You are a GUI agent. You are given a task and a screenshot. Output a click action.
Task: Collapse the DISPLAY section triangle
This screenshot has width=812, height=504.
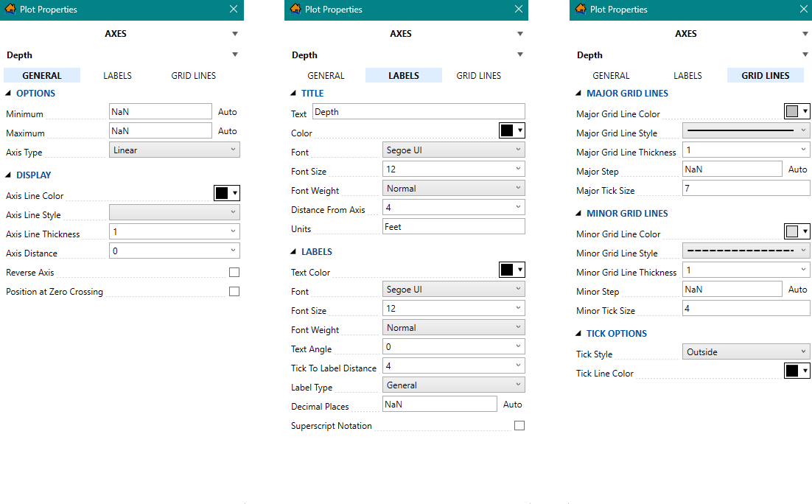pos(9,175)
